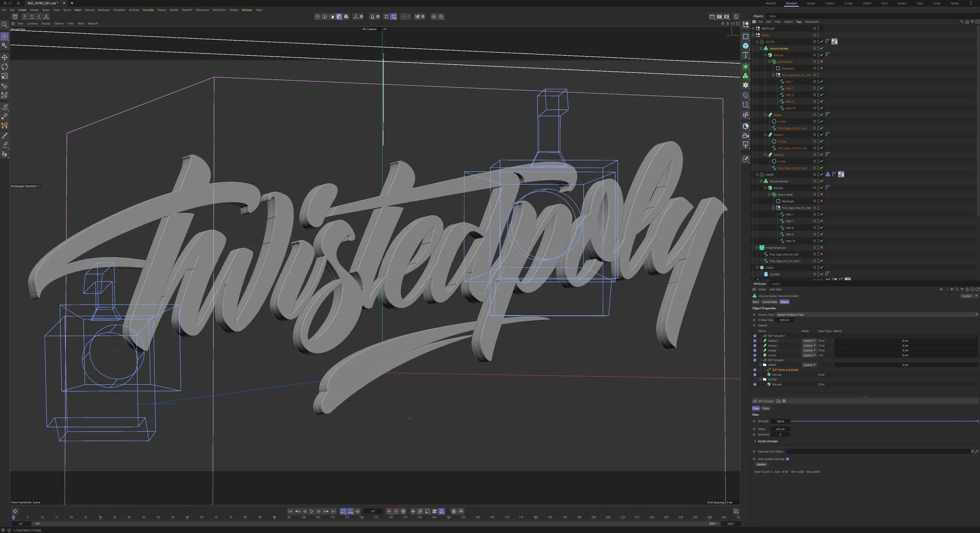980x533 pixels.
Task: Click the Text spline icon in the object palette
Action: pyautogui.click(x=746, y=55)
